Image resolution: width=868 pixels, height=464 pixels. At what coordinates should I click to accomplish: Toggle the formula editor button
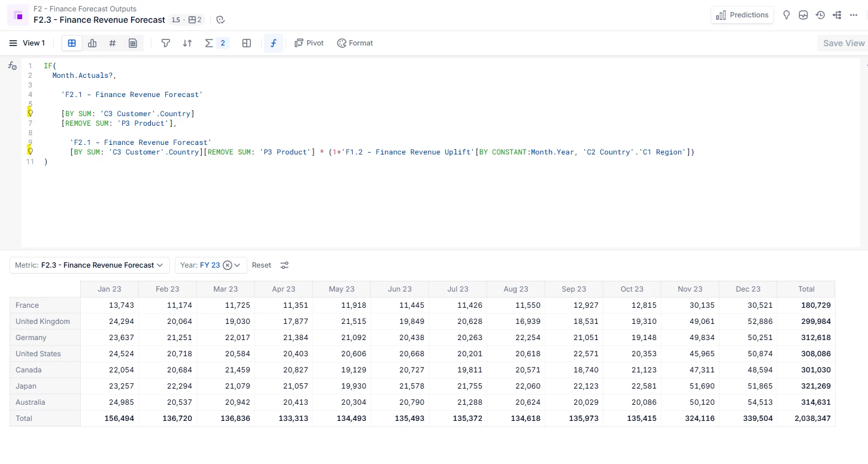click(274, 43)
